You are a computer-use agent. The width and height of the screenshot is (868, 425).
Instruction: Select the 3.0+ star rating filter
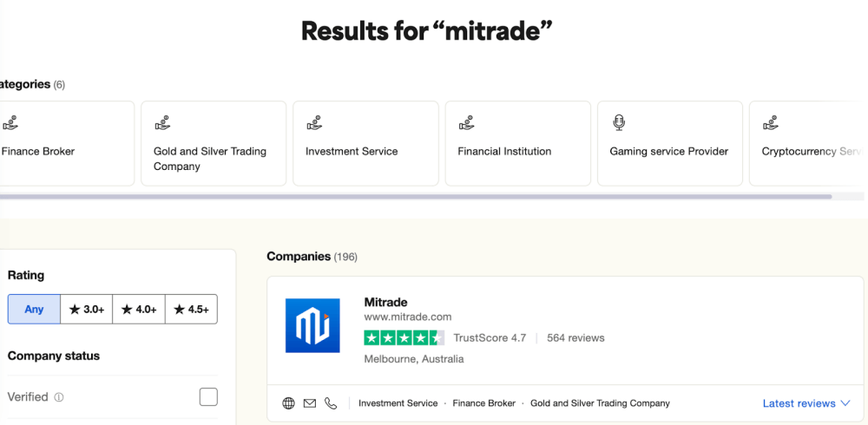tap(87, 309)
